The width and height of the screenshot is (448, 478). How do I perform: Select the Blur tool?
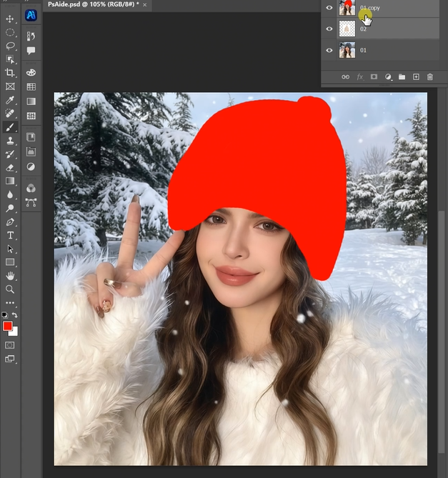(10, 195)
